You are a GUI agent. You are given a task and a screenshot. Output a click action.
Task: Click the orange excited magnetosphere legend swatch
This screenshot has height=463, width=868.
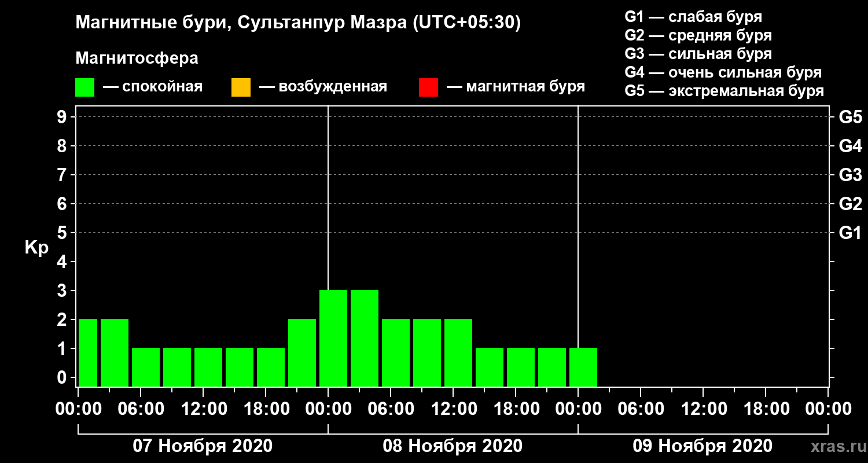click(241, 87)
